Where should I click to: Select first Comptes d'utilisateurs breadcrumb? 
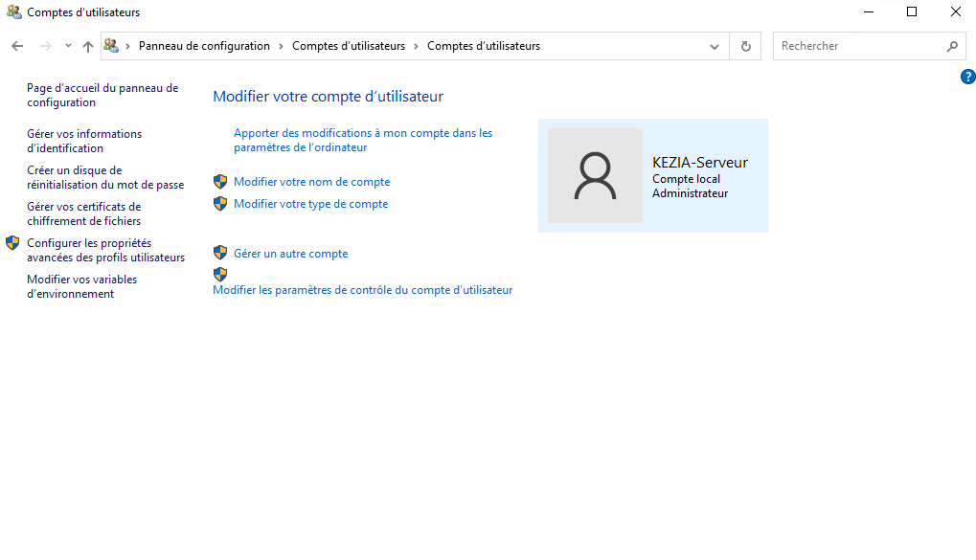click(349, 46)
